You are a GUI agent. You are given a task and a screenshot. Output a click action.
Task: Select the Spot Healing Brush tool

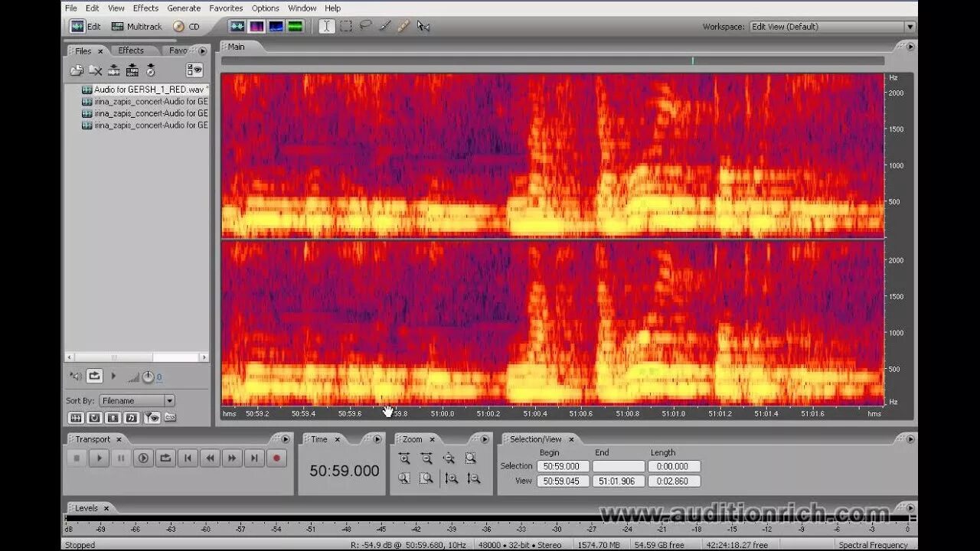pyautogui.click(x=403, y=26)
